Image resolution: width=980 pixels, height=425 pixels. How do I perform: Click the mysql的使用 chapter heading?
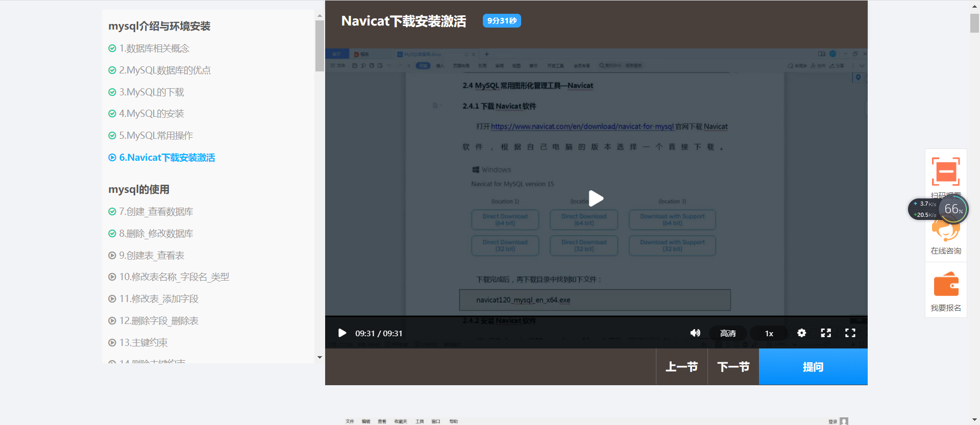(x=139, y=189)
